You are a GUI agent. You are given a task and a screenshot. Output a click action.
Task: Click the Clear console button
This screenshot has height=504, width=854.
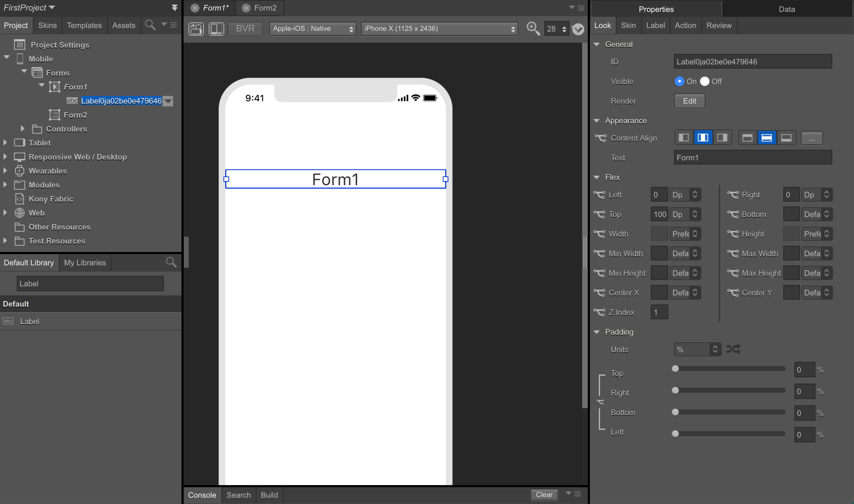click(x=544, y=495)
